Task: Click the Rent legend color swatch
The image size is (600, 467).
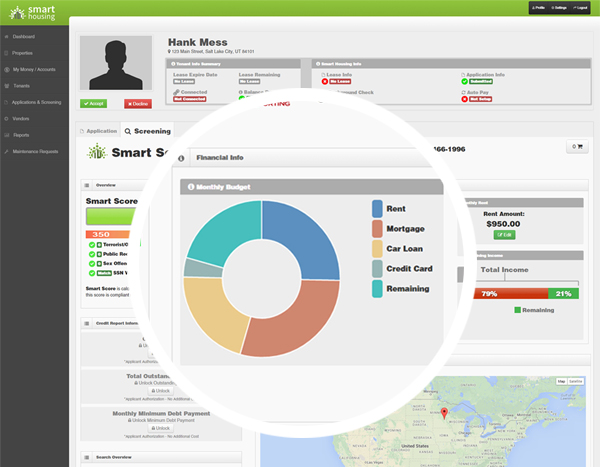Action: coord(377,209)
